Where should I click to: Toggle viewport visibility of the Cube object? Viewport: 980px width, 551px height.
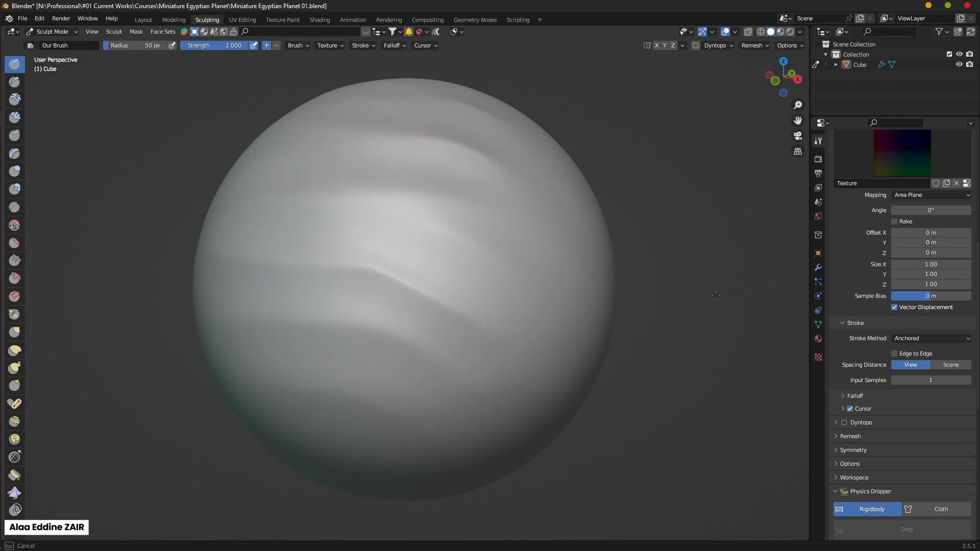point(959,65)
